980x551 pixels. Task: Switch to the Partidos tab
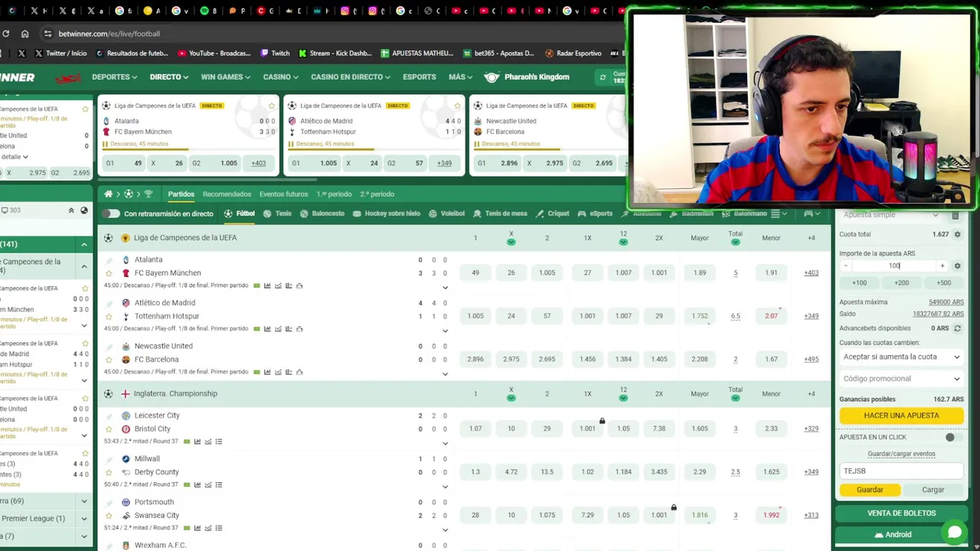pyautogui.click(x=181, y=194)
